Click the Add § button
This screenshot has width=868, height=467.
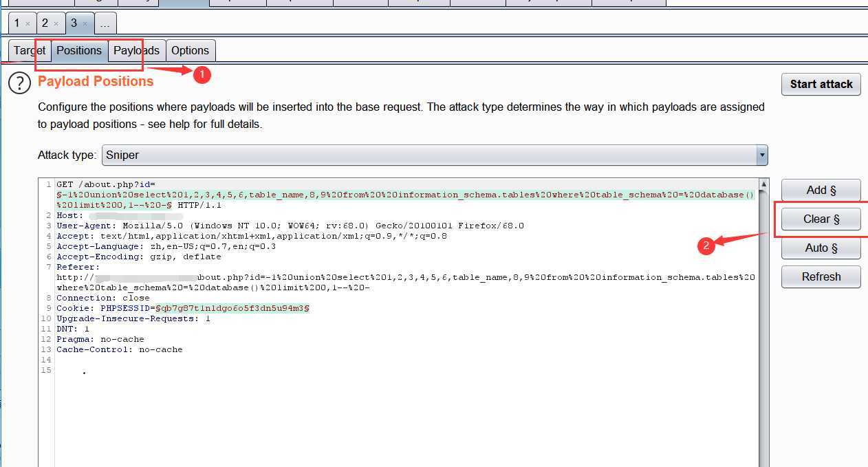[x=821, y=190]
